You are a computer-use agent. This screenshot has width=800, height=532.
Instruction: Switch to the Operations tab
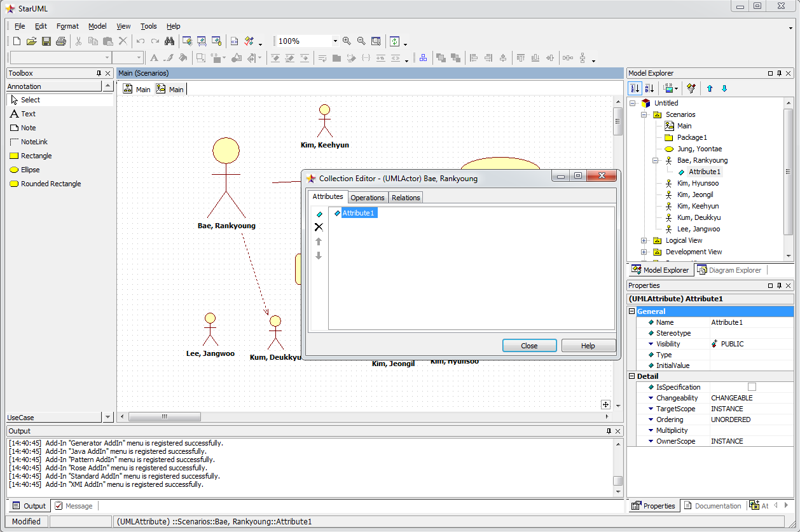[x=368, y=198]
